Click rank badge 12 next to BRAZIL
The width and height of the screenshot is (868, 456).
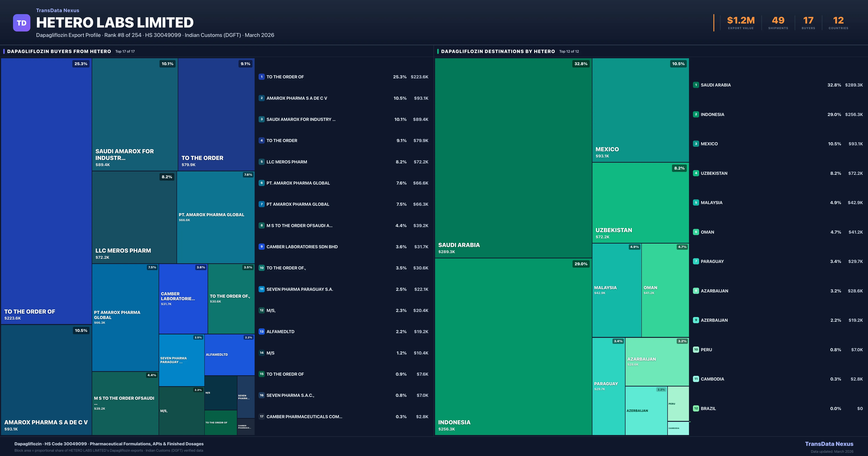pyautogui.click(x=696, y=408)
